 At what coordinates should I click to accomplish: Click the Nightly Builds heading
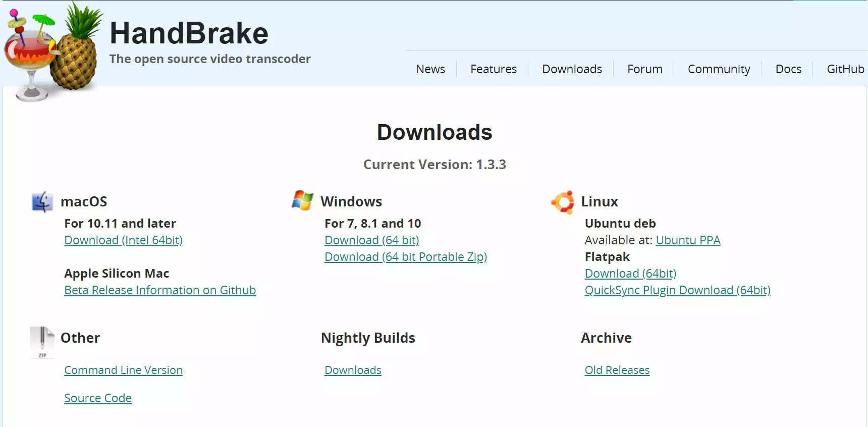point(368,338)
